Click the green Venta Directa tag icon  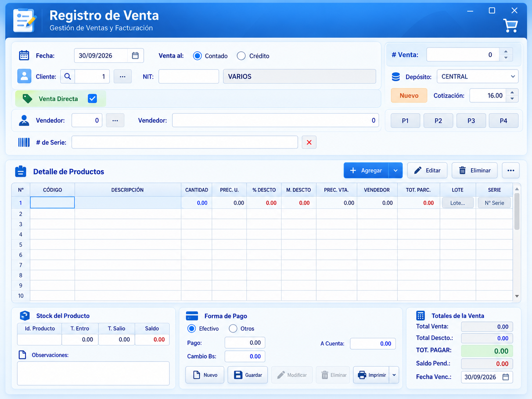pos(27,98)
